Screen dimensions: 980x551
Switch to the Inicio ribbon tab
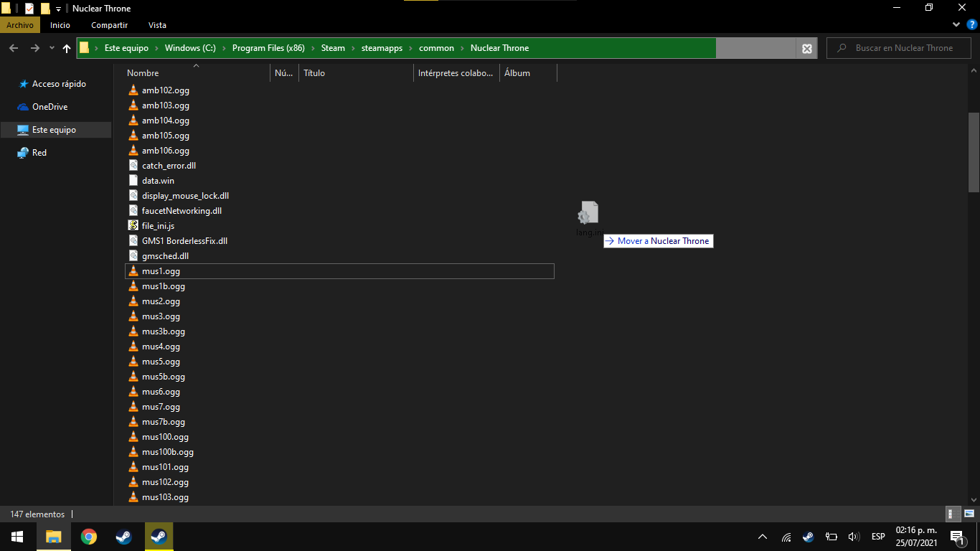point(60,25)
